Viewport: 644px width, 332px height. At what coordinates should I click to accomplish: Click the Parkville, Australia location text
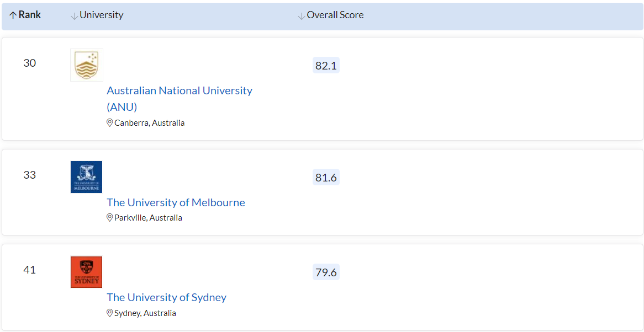148,218
